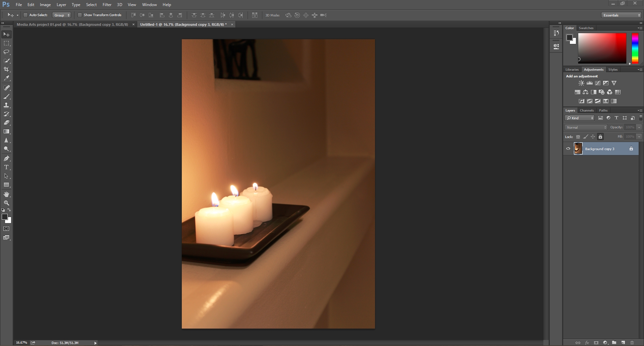This screenshot has height=346, width=644.
Task: Open the status bar info arrow
Action: (x=95, y=343)
